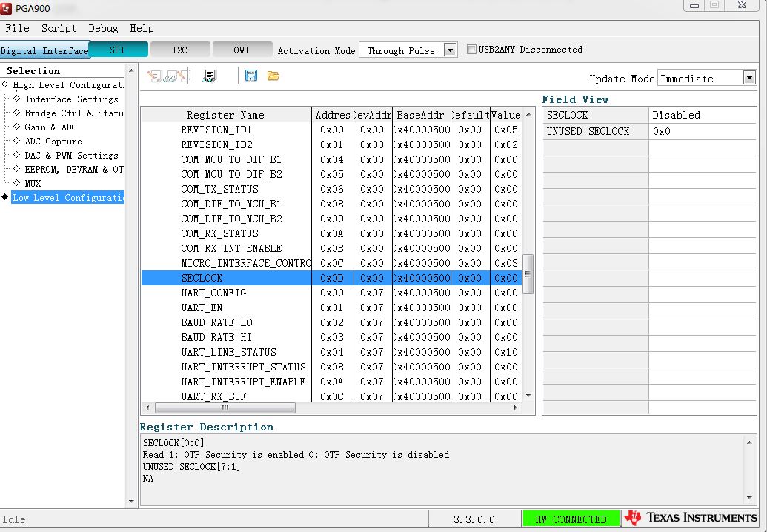Click the Value column header
The image size is (767, 532).
(506, 115)
